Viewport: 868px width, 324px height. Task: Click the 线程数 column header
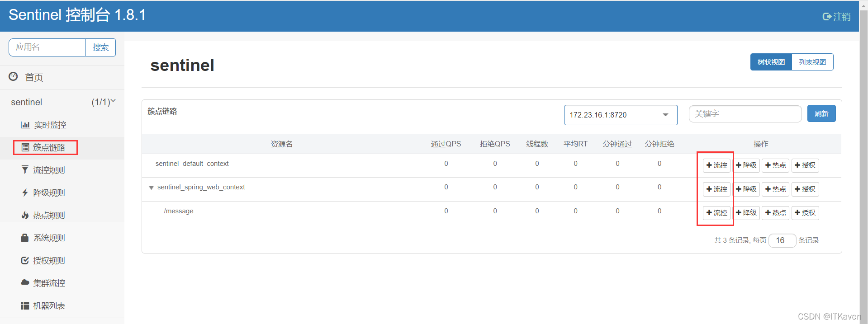537,144
